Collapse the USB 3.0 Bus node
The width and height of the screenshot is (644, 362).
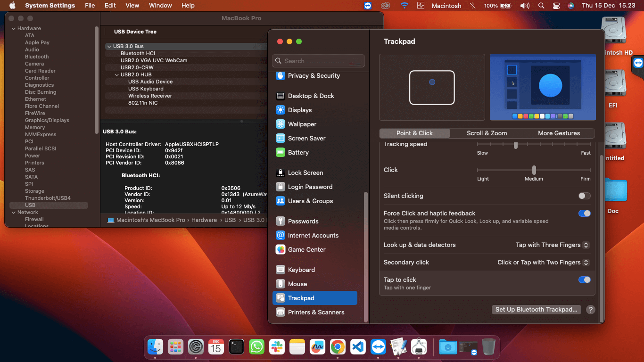pyautogui.click(x=109, y=46)
